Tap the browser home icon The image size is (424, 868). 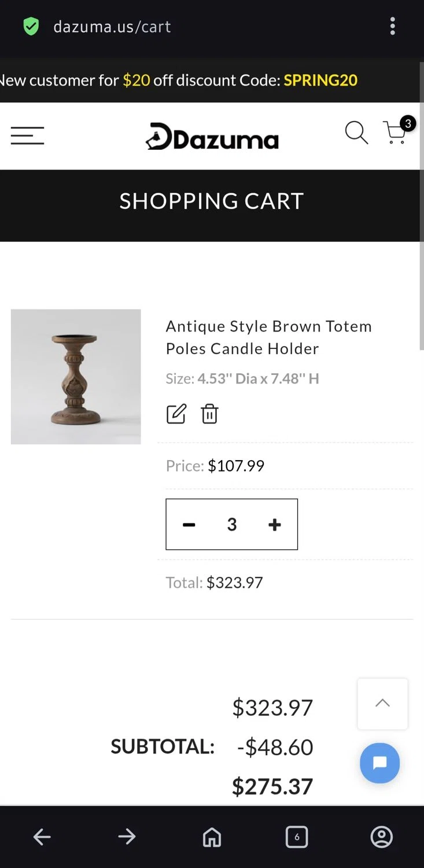212,837
